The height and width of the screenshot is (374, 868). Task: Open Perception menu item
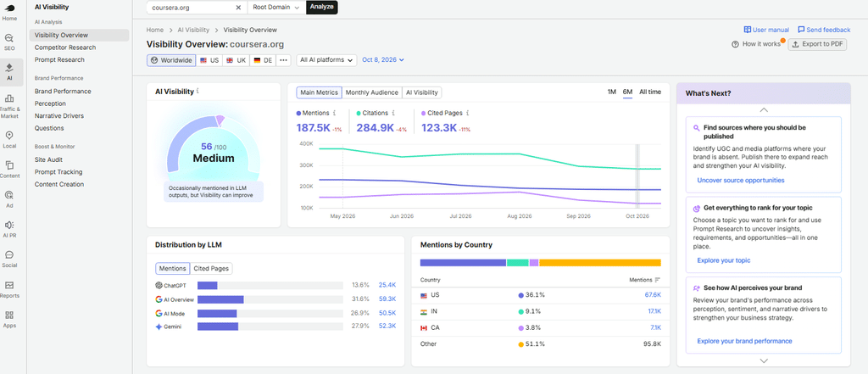(x=50, y=103)
